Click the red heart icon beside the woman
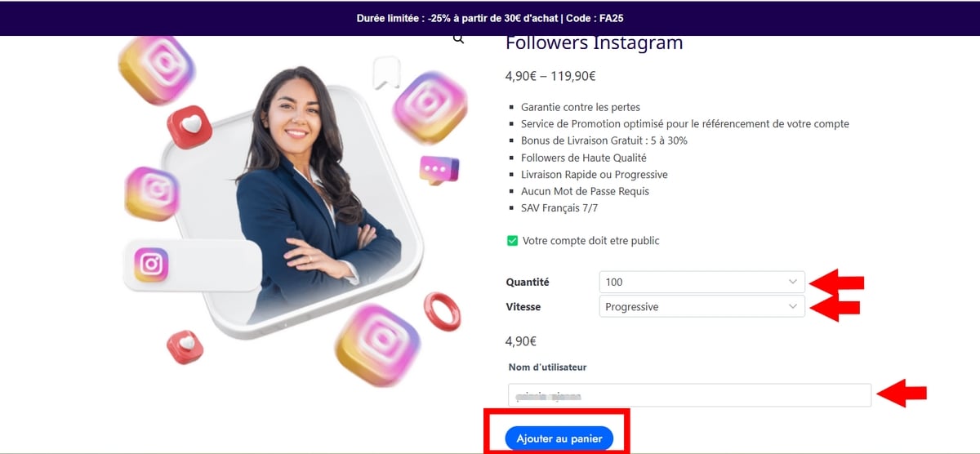The image size is (980, 454). (x=189, y=127)
